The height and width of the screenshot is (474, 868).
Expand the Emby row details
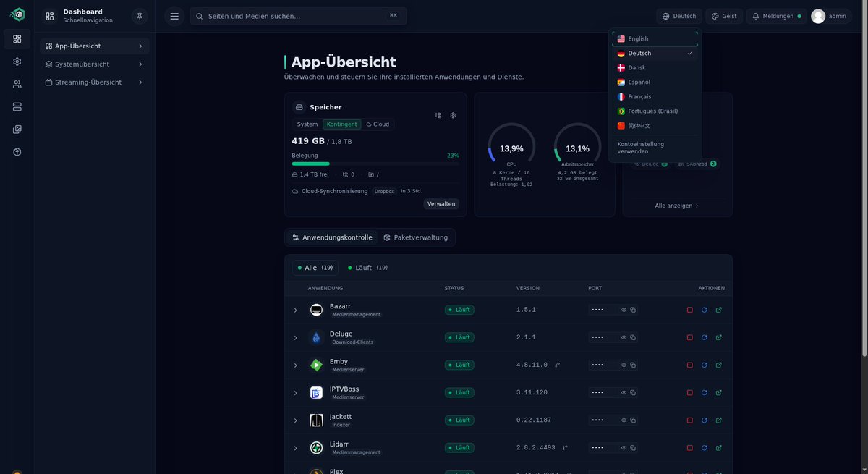pyautogui.click(x=295, y=365)
